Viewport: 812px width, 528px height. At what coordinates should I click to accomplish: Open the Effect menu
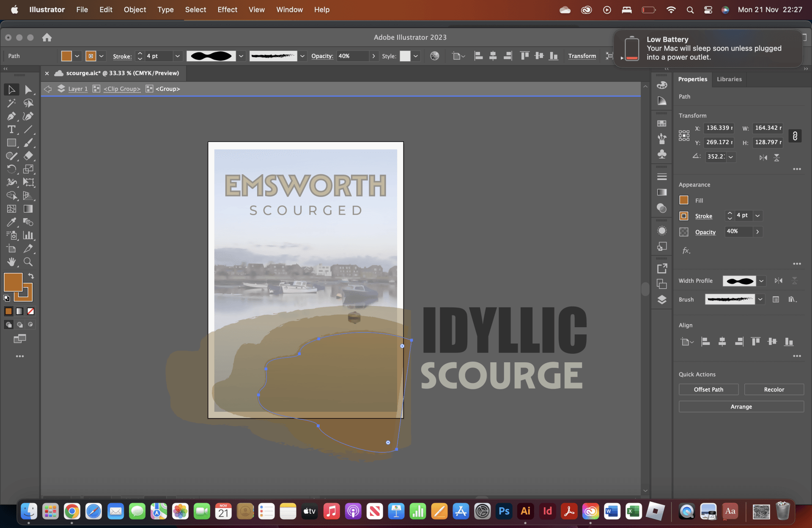point(227,9)
